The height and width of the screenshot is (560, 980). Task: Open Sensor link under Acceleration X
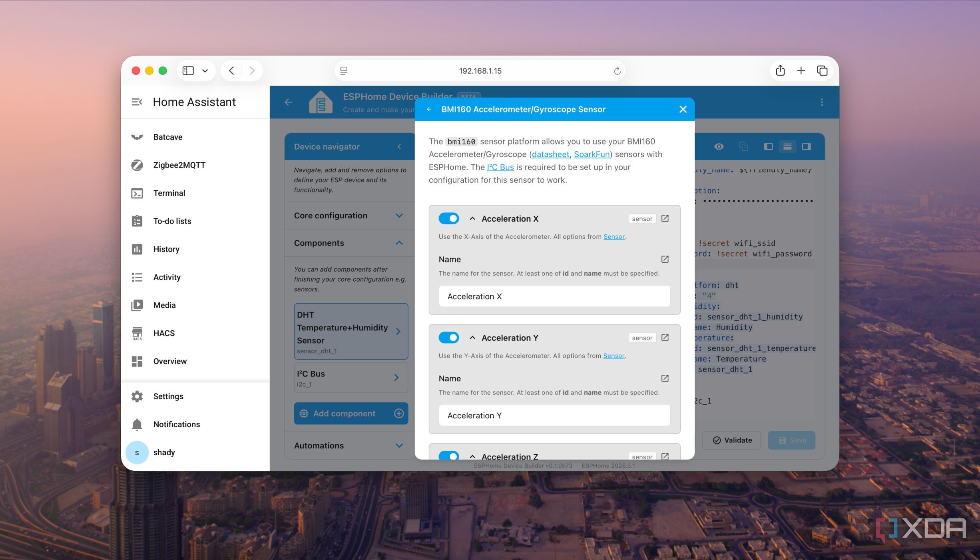(x=614, y=237)
